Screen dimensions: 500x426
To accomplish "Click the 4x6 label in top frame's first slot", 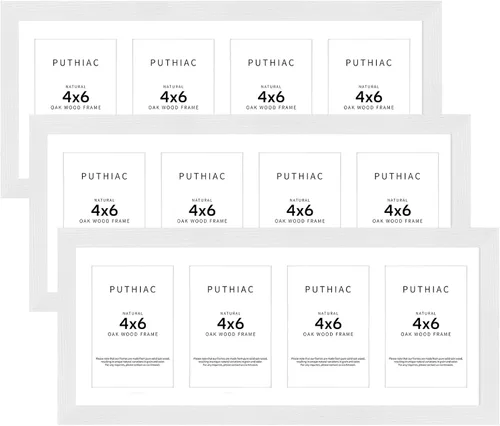I will coord(76,97).
